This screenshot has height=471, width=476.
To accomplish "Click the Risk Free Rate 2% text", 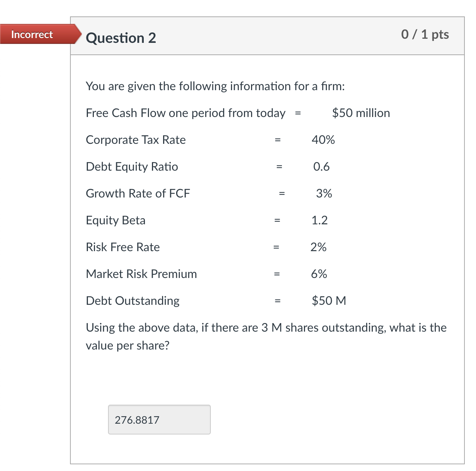I will coord(319,247).
